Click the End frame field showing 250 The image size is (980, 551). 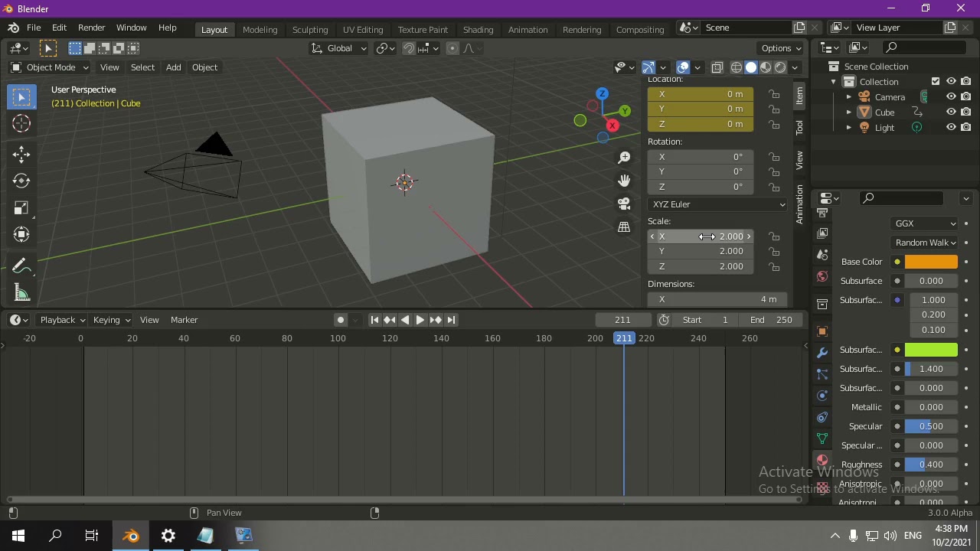pos(769,320)
